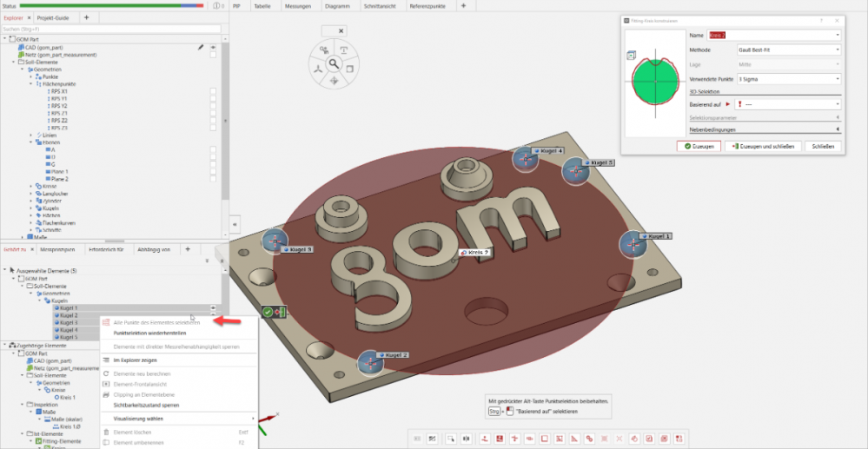Click the text label icon in radial menu

[343, 49]
